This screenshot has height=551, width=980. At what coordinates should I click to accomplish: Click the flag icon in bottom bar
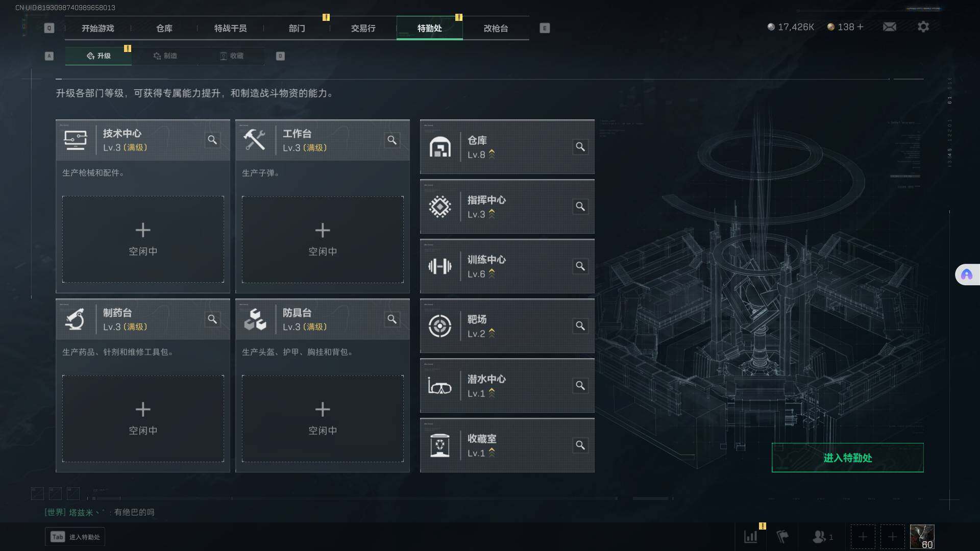pos(782,537)
